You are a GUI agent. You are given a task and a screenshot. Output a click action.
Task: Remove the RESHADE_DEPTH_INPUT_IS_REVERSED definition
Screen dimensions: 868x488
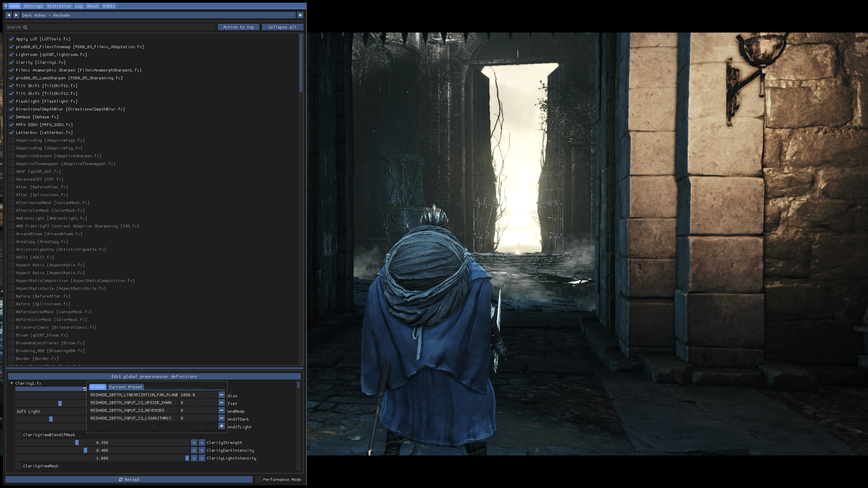tap(221, 410)
